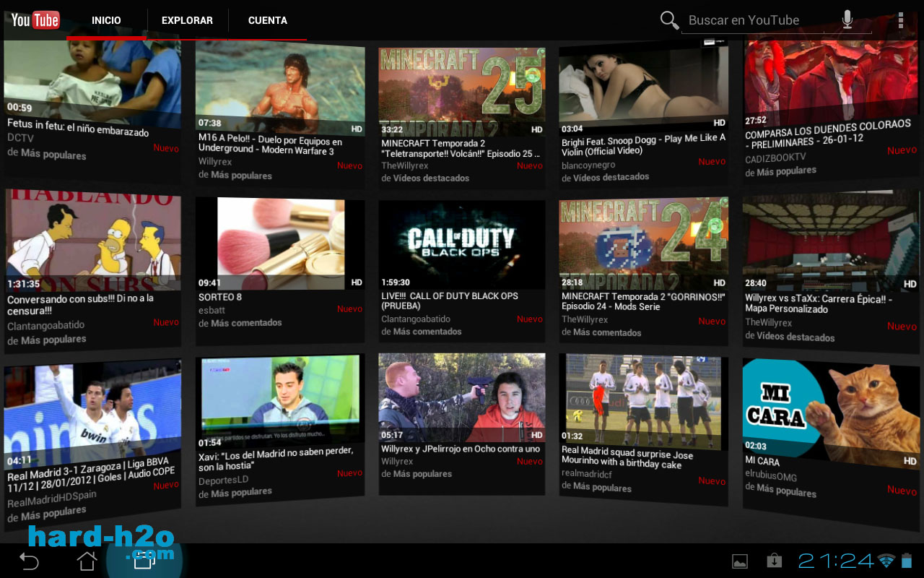Click title 'Play Me Like A Violin (Official Video)'
Screen dimensions: 924x578
[643, 144]
